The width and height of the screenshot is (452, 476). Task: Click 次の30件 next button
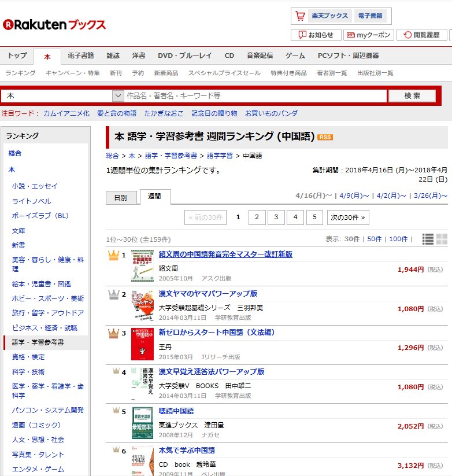click(348, 217)
